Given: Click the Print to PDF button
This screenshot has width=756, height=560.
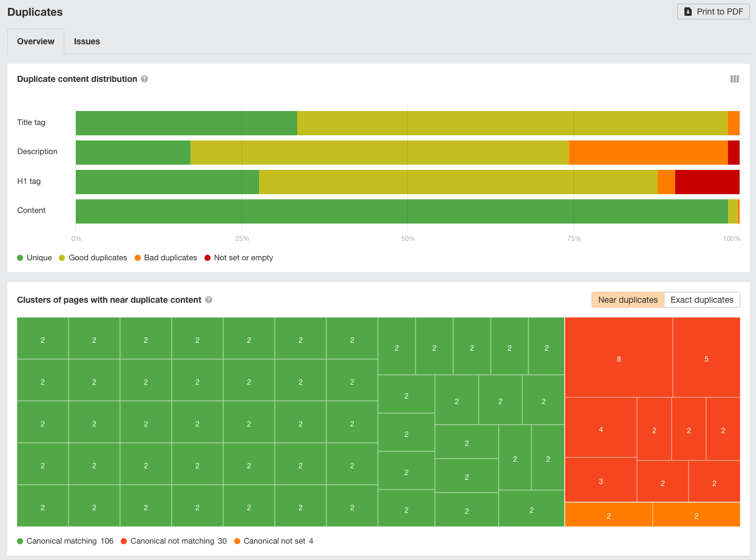Looking at the screenshot, I should click(x=713, y=11).
